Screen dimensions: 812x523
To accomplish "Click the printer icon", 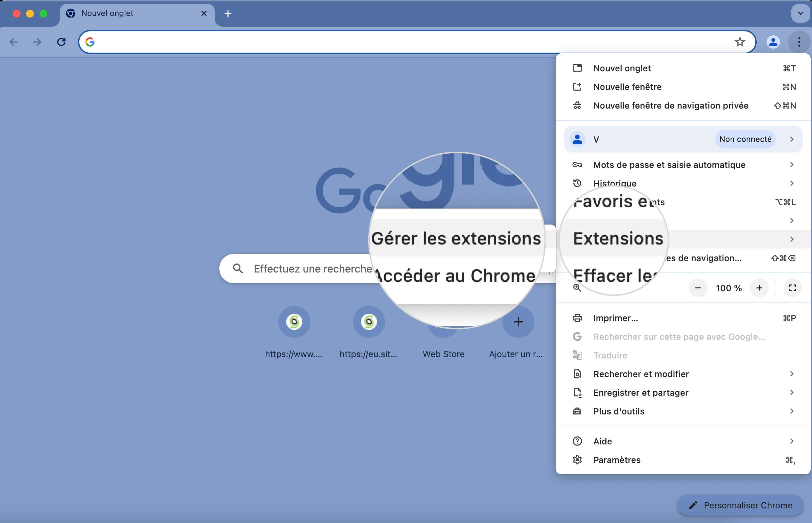I will pos(577,318).
